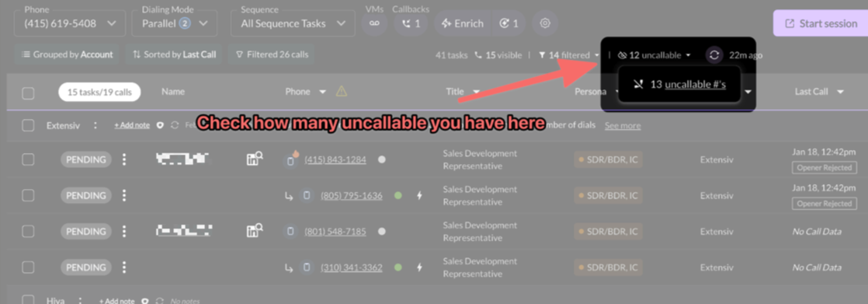The image size is (868, 304).
Task: Click No Call Data in the (801) 548-7185 row
Action: 817,232
